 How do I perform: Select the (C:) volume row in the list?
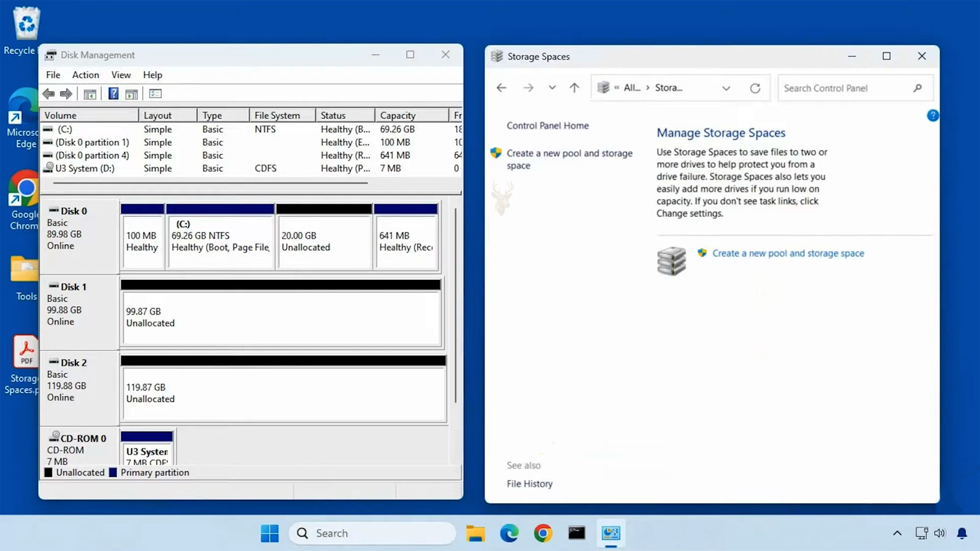coord(251,129)
